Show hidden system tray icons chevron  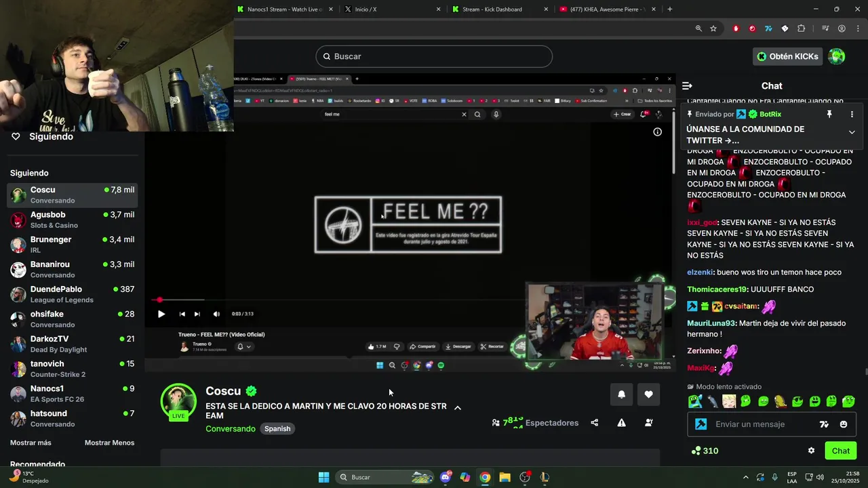[746, 477]
